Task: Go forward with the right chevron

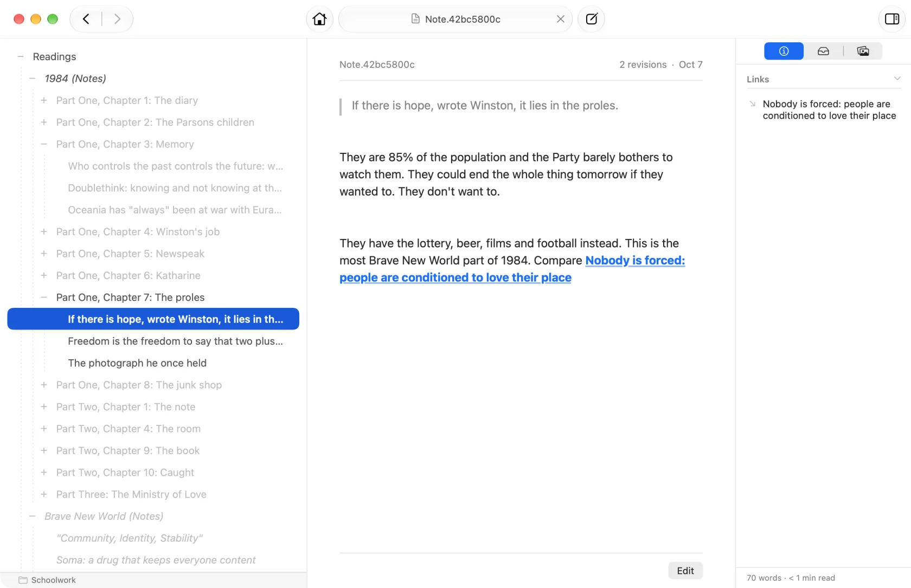Action: tap(117, 19)
